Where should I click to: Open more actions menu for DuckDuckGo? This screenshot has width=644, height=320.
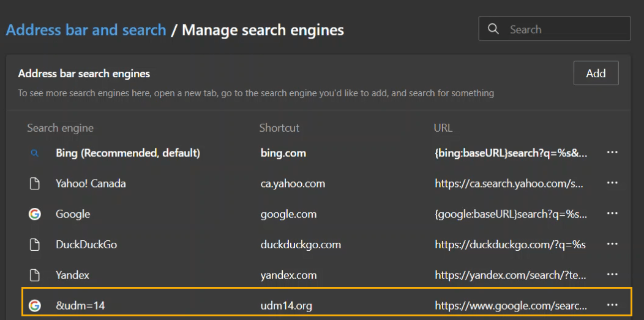612,244
